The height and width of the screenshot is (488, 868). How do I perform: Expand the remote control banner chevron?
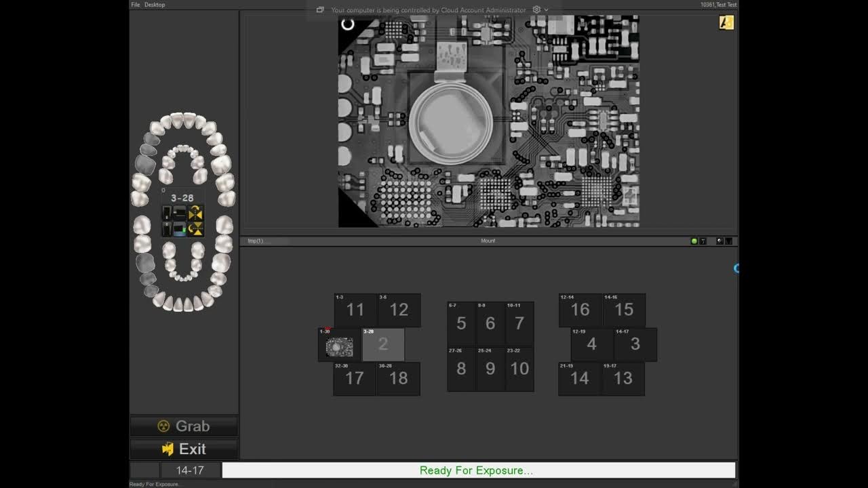coord(547,10)
